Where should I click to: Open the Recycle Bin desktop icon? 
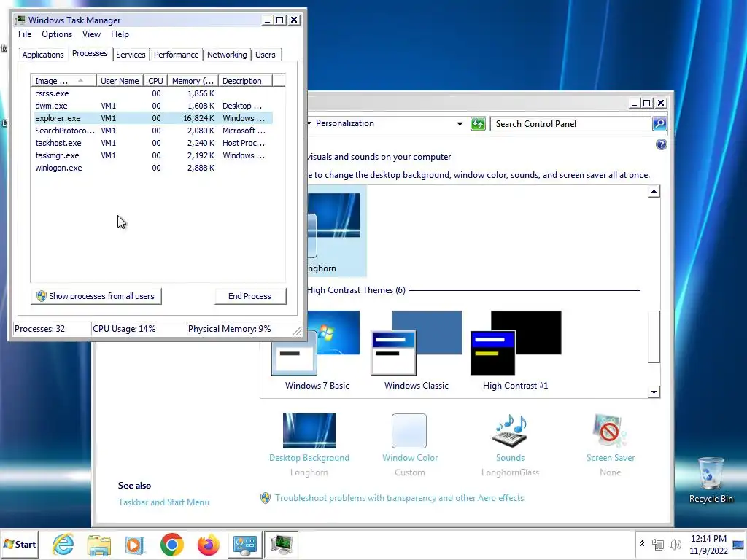(x=711, y=480)
